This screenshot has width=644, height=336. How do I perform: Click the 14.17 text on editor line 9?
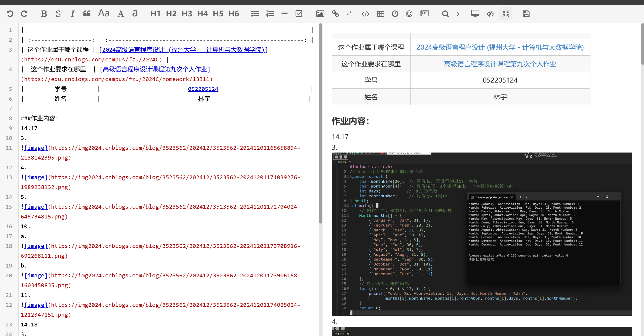(x=29, y=128)
